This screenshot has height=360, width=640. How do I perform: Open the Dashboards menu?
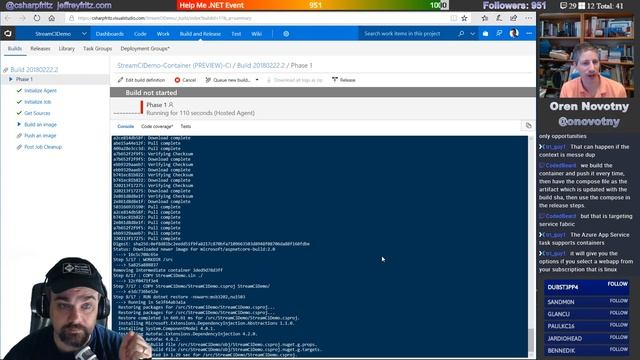[109, 34]
